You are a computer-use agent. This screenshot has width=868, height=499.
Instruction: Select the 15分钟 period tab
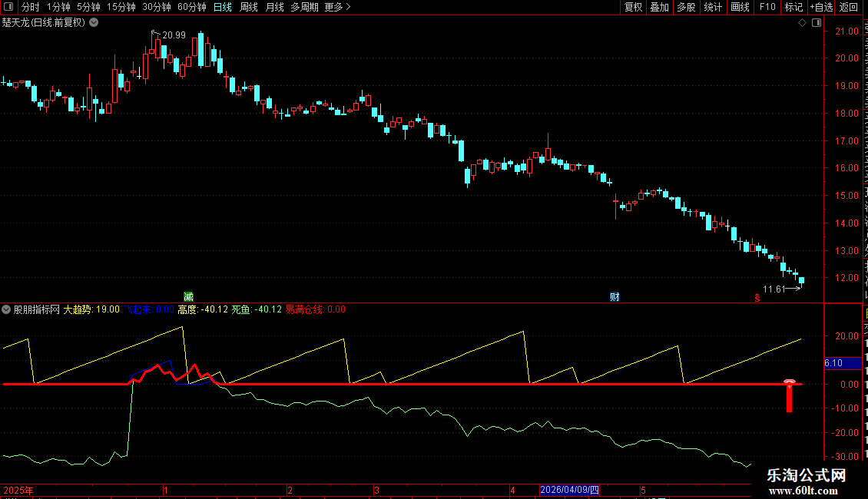[x=121, y=7]
